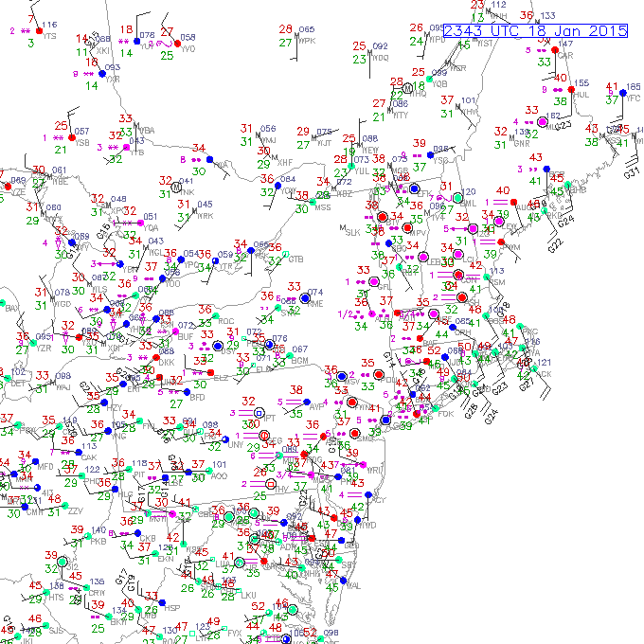Screen dimensions: 644x644
Task: Select the TNK station identifier
Action: [x=188, y=192]
